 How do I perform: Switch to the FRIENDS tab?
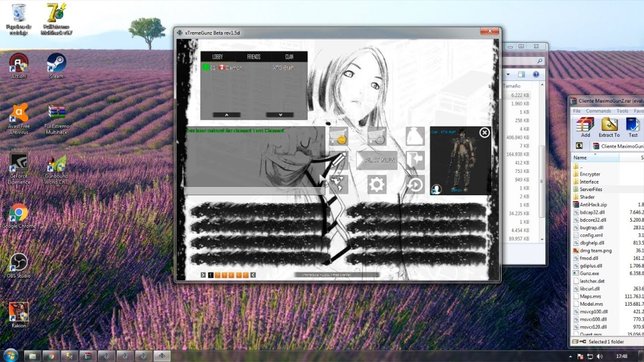(254, 57)
